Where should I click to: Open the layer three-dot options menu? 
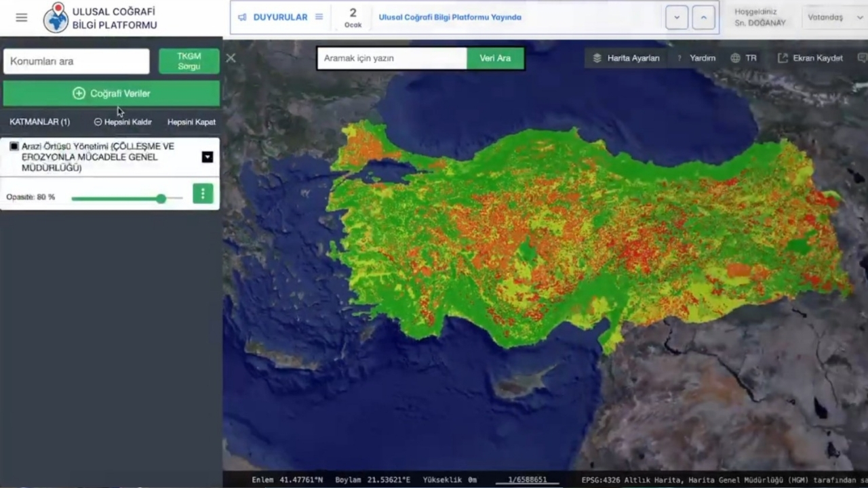tap(203, 194)
